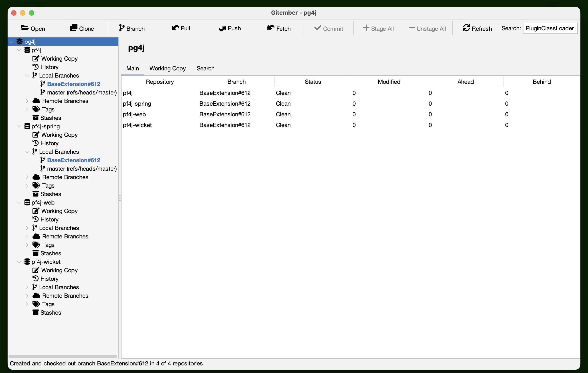Click the Fetch icon in toolbar
The image size is (588, 373).
click(x=271, y=28)
